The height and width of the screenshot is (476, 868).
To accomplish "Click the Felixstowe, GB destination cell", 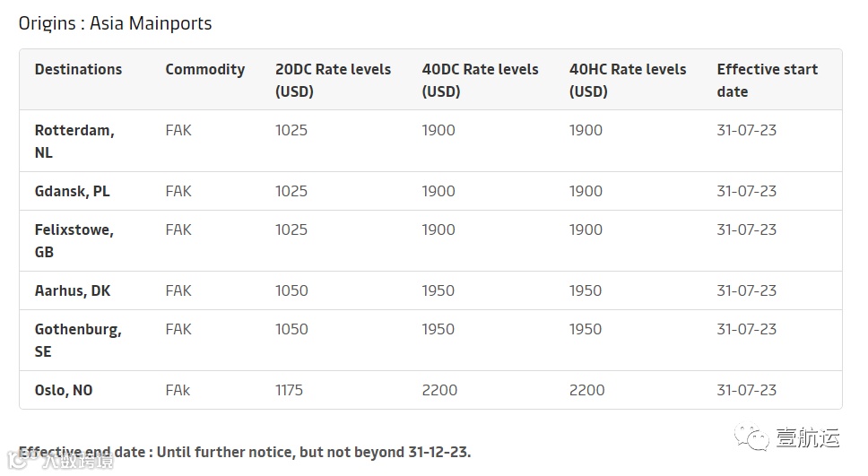I will pyautogui.click(x=74, y=240).
